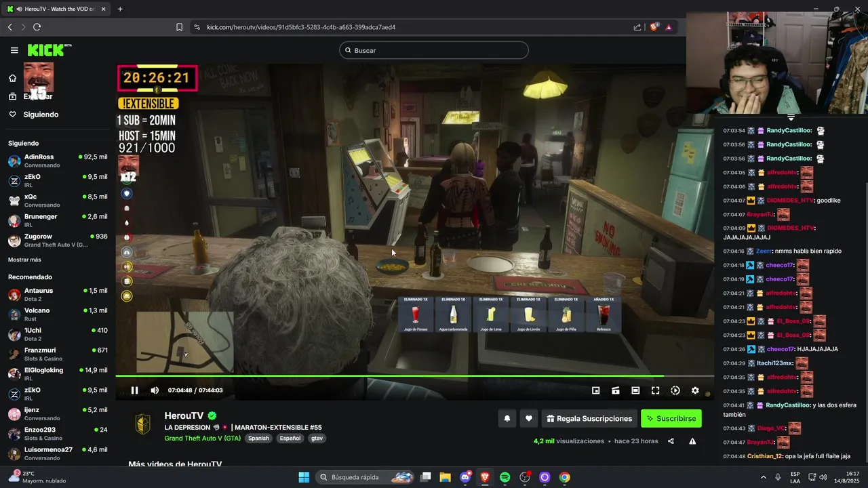The image size is (868, 488).
Task: Open Franzmuri recommended channel
Action: (x=58, y=354)
